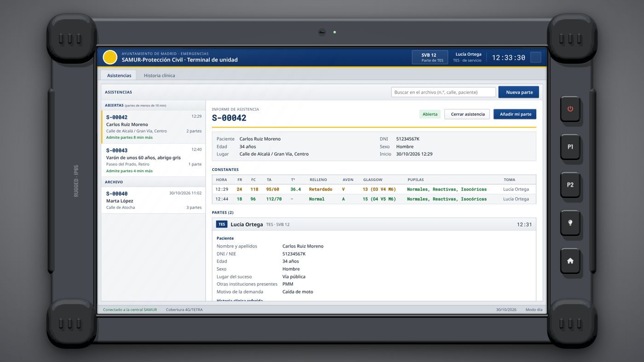Click the GLASGOW column header
The image size is (644, 362).
click(x=373, y=180)
